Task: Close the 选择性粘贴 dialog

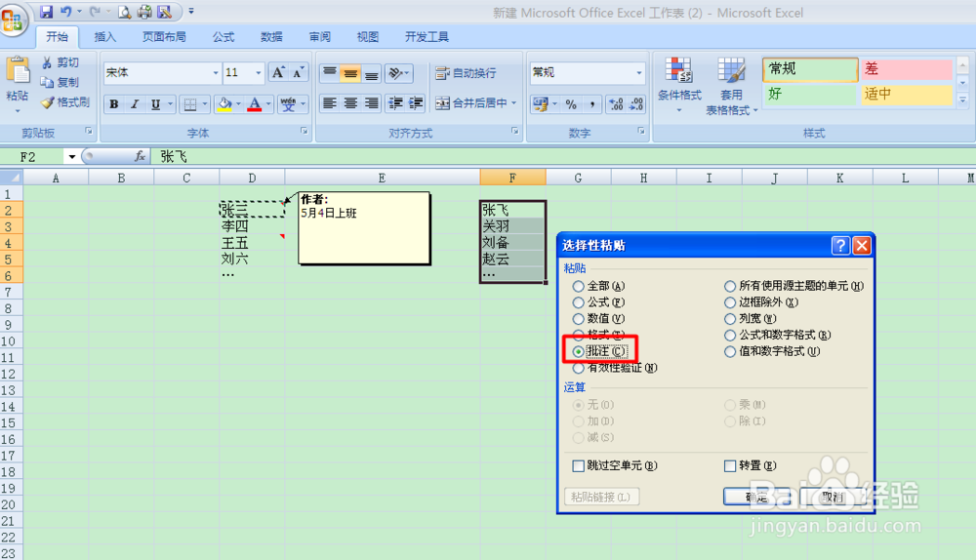Action: pyautogui.click(x=862, y=245)
